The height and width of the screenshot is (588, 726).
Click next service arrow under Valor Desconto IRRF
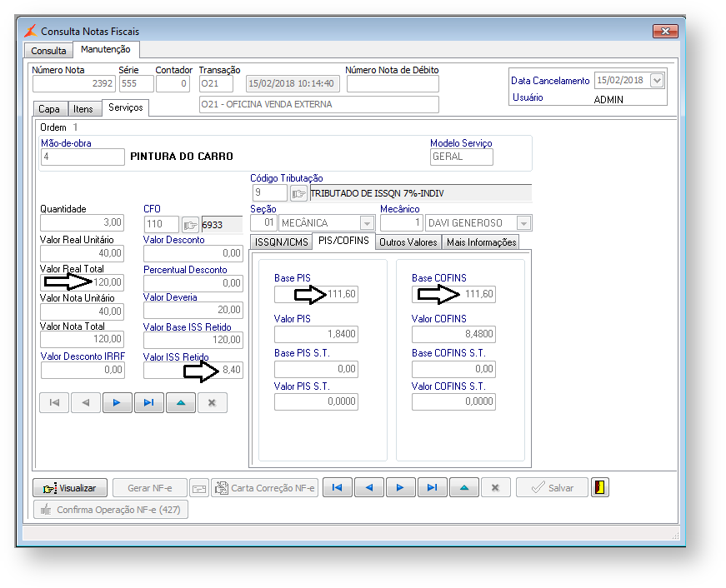[x=117, y=403]
